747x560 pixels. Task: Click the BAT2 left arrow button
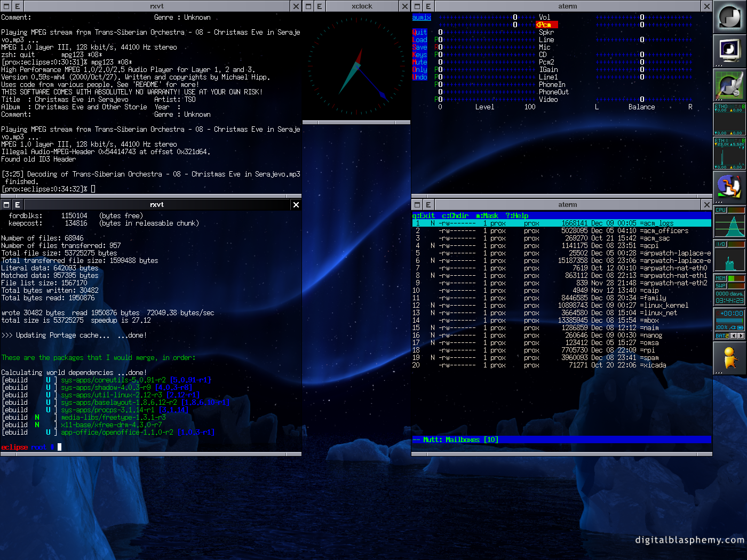(734, 335)
